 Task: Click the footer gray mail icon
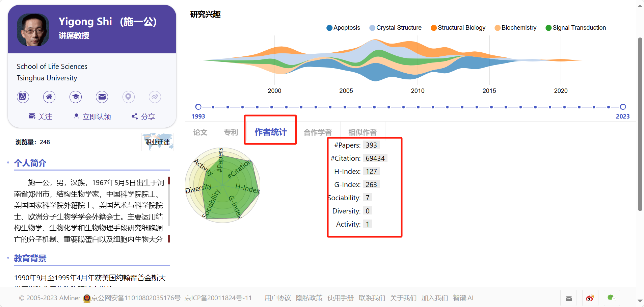[x=569, y=298]
